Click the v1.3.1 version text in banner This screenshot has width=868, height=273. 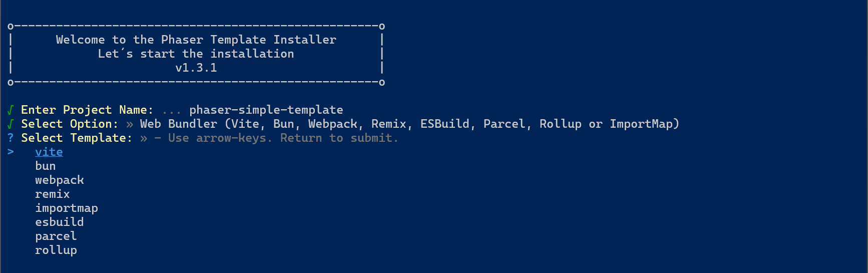[196, 68]
